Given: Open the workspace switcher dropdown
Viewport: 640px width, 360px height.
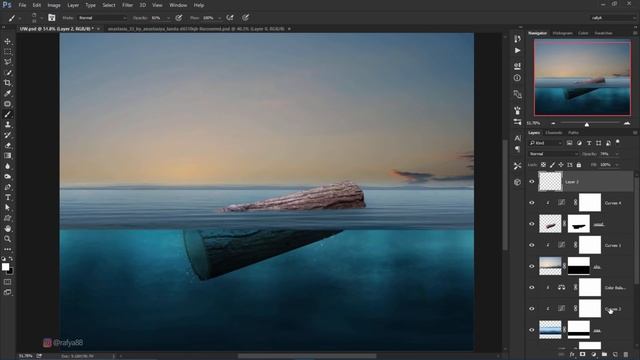Looking at the screenshot, I should pos(613,18).
